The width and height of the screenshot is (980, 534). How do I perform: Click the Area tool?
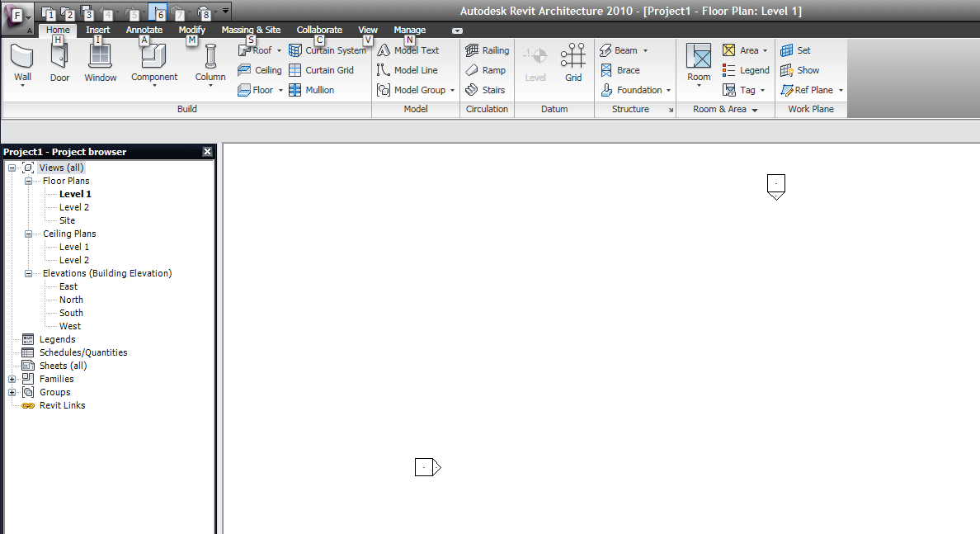click(741, 50)
